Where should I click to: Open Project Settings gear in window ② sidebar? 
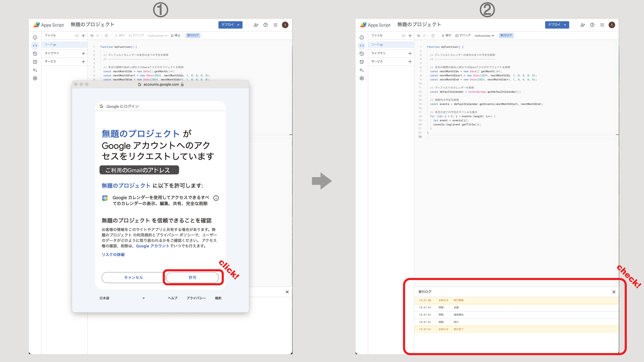click(x=362, y=78)
